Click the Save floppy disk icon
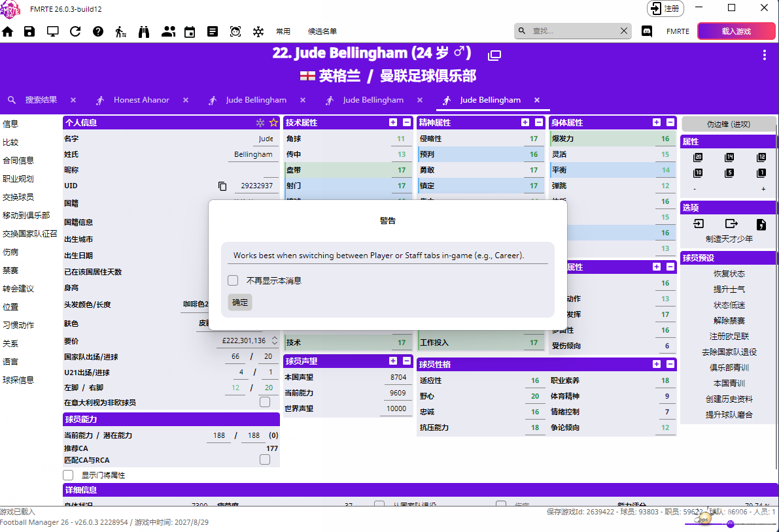779x532 pixels. pyautogui.click(x=29, y=31)
